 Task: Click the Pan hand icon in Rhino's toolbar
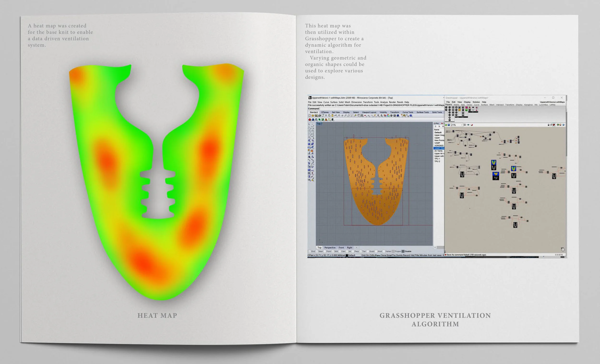339,116
